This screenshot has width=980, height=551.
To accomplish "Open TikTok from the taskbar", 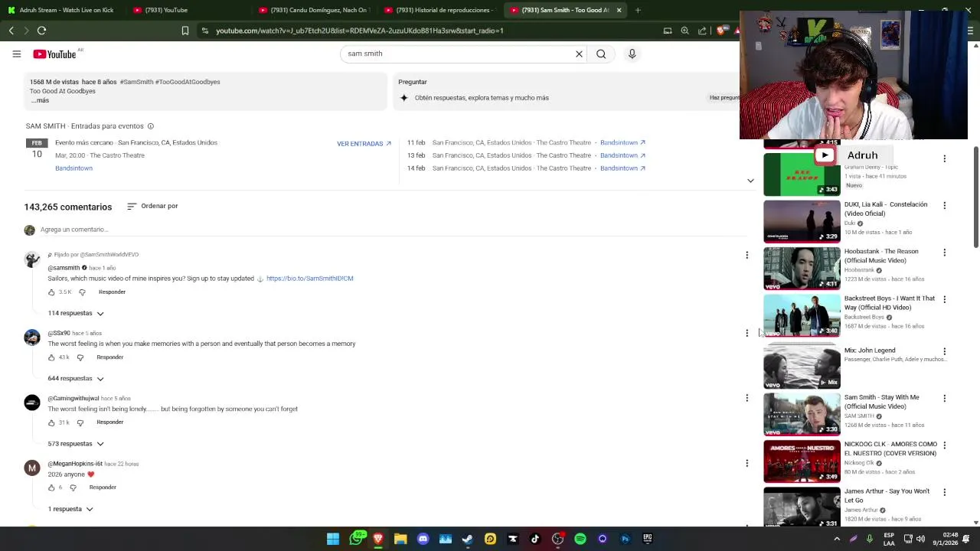I will coord(535,539).
